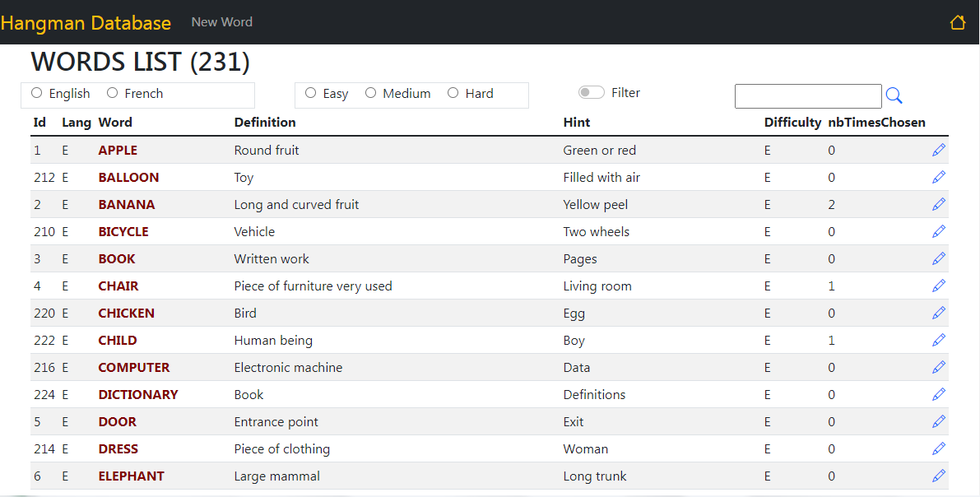Click the hint 'Living room'
This screenshot has width=980, height=497.
tap(597, 286)
